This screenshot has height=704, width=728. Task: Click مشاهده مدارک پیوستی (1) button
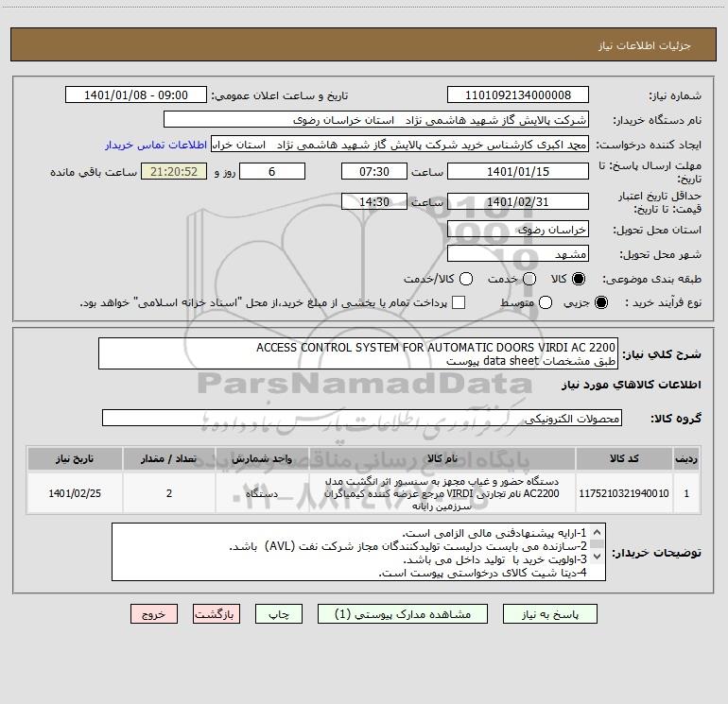[x=403, y=614]
